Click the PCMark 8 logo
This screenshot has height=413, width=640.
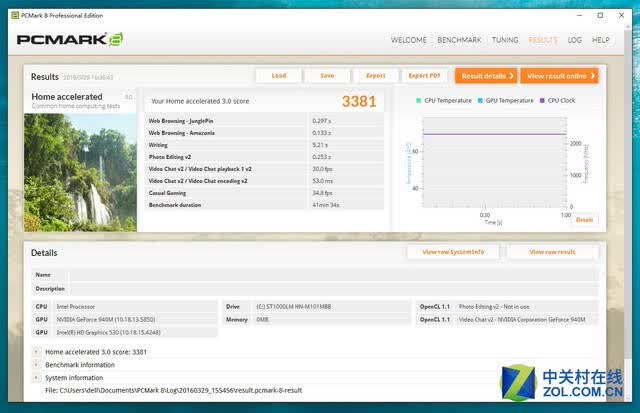[x=70, y=40]
